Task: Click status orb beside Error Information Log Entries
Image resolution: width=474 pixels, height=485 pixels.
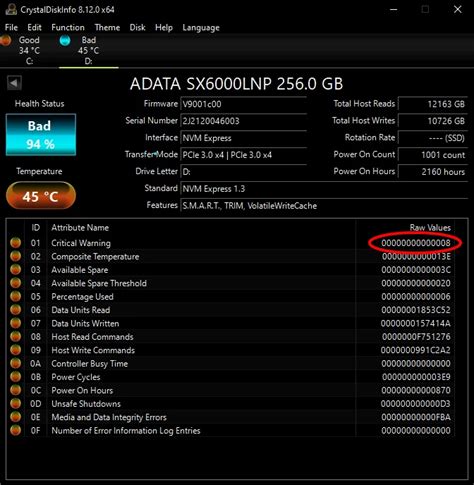Action: [x=15, y=430]
